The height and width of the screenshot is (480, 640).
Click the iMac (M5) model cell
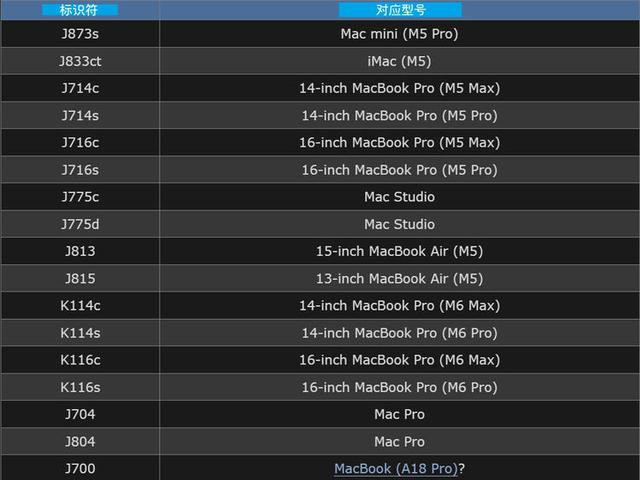[400, 61]
